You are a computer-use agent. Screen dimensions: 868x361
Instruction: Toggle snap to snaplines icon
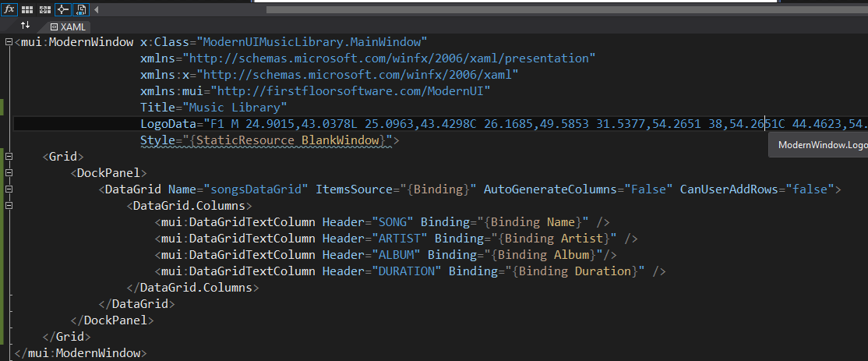coord(62,9)
